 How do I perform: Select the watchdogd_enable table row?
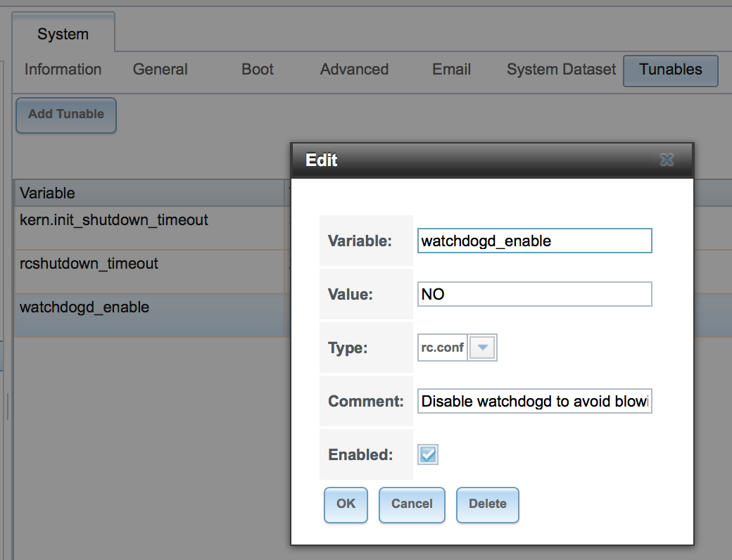(x=149, y=315)
